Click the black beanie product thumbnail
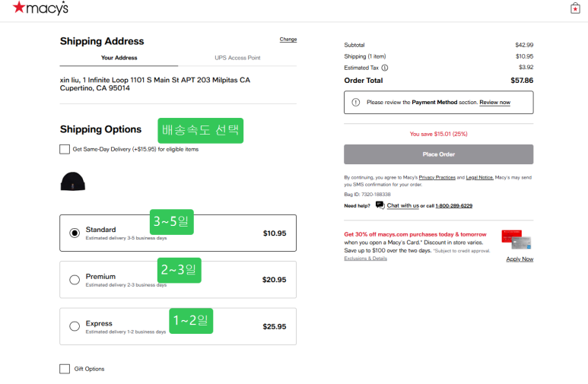The width and height of the screenshot is (588, 384). [73, 181]
